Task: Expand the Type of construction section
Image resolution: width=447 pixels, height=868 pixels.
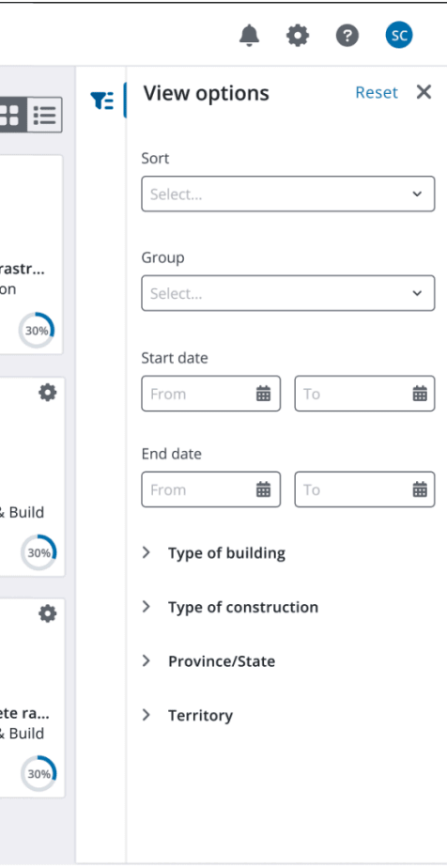Action: tap(230, 607)
